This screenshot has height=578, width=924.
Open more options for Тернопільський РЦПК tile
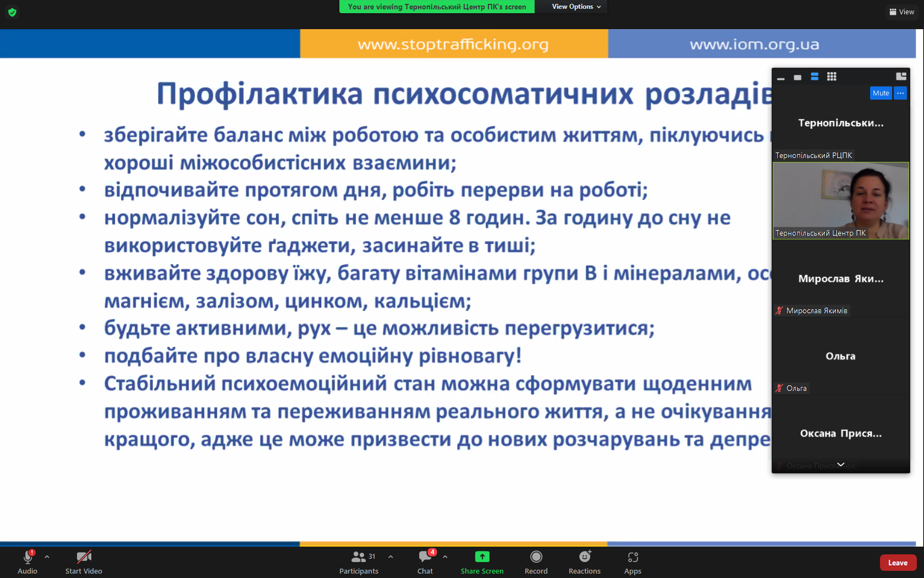[900, 93]
